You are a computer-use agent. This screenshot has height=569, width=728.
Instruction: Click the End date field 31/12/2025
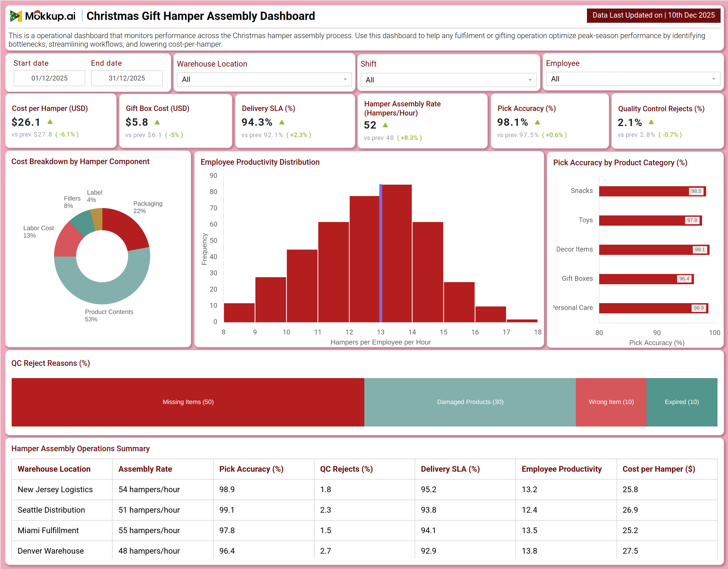(x=127, y=78)
